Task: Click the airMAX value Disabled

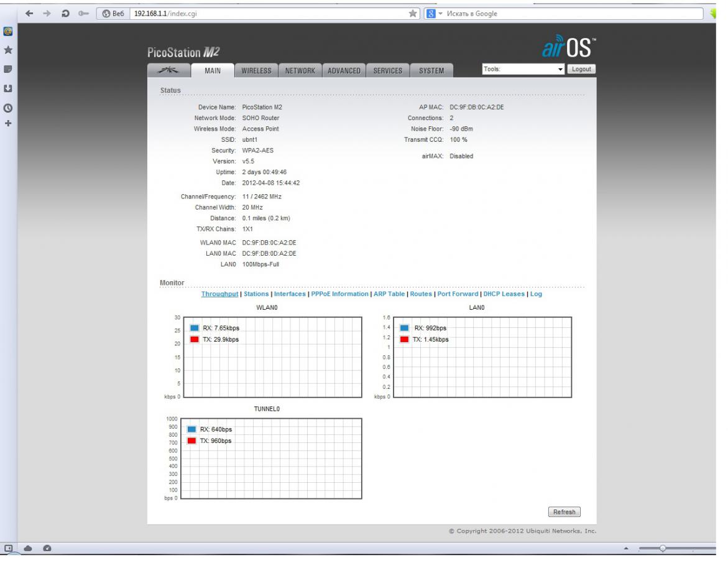Action: (x=461, y=157)
